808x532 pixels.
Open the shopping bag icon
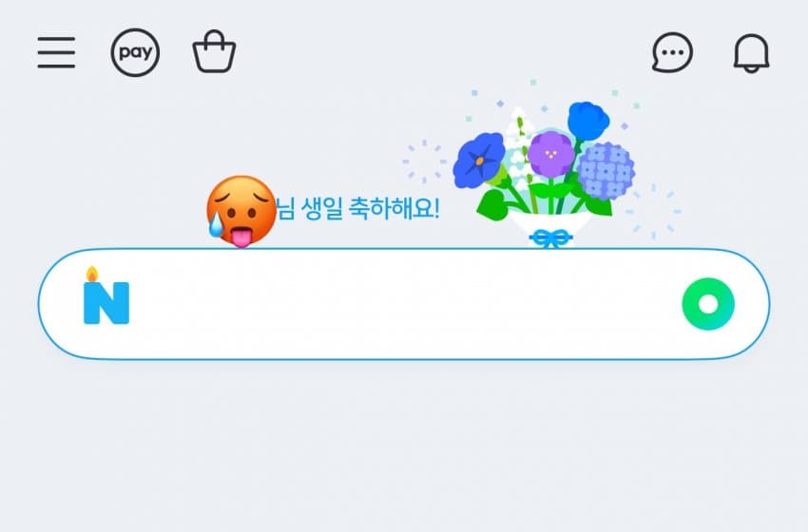tap(214, 51)
